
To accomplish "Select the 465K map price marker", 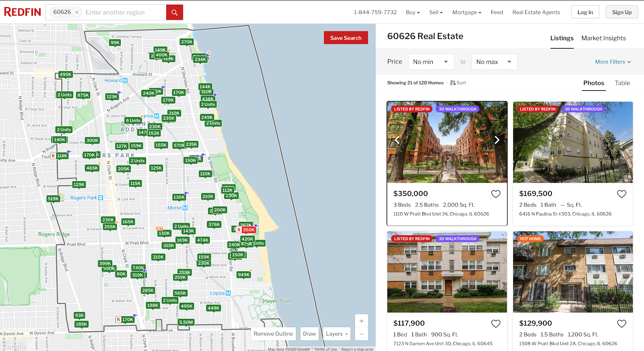I will tap(92, 168).
